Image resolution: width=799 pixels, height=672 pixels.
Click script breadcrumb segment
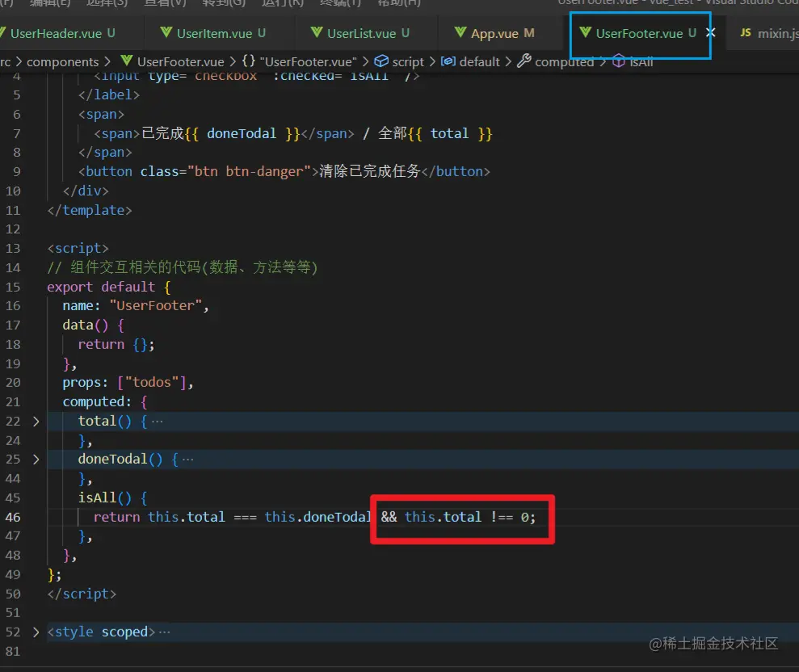pos(408,61)
